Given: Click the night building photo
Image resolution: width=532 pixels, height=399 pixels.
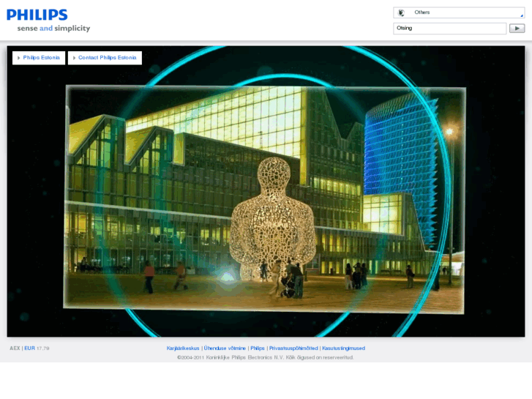Looking at the screenshot, I should [264, 199].
